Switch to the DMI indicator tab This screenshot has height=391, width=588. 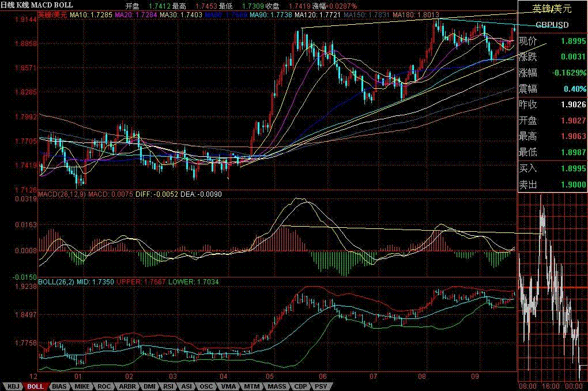(149, 386)
